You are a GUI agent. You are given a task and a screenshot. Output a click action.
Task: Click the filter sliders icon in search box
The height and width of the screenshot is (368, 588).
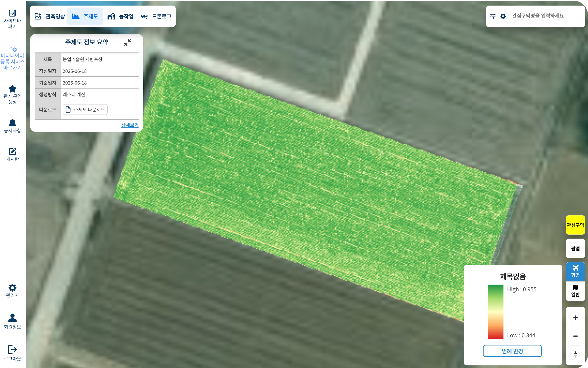493,16
